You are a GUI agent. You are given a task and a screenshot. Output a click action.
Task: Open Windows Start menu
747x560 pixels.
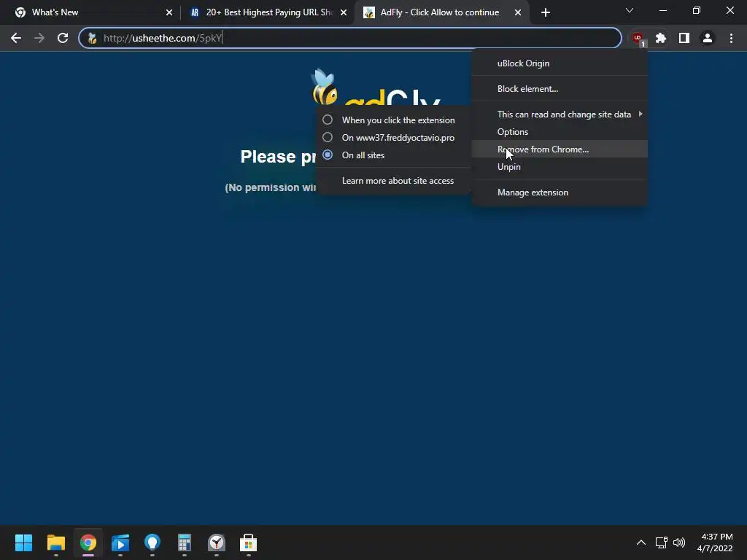click(x=23, y=542)
